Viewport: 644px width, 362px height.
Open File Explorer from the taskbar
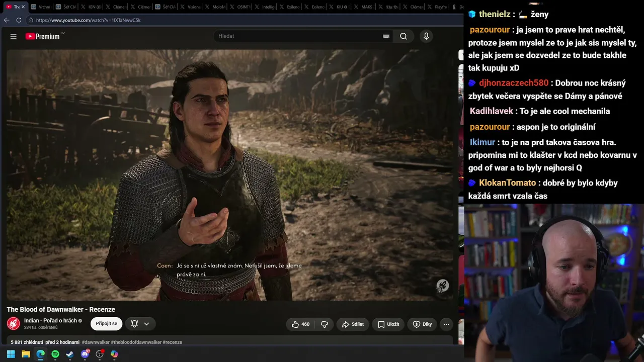[x=26, y=354]
